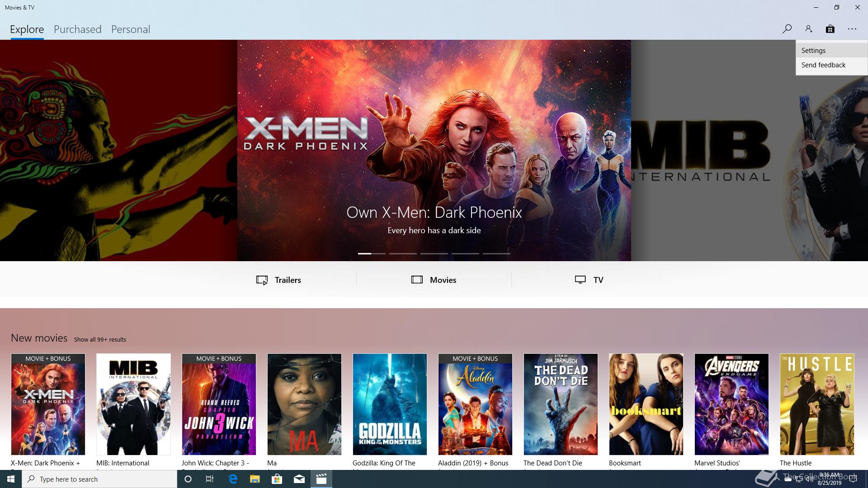868x488 pixels.
Task: Open the Trailers category
Action: 278,280
